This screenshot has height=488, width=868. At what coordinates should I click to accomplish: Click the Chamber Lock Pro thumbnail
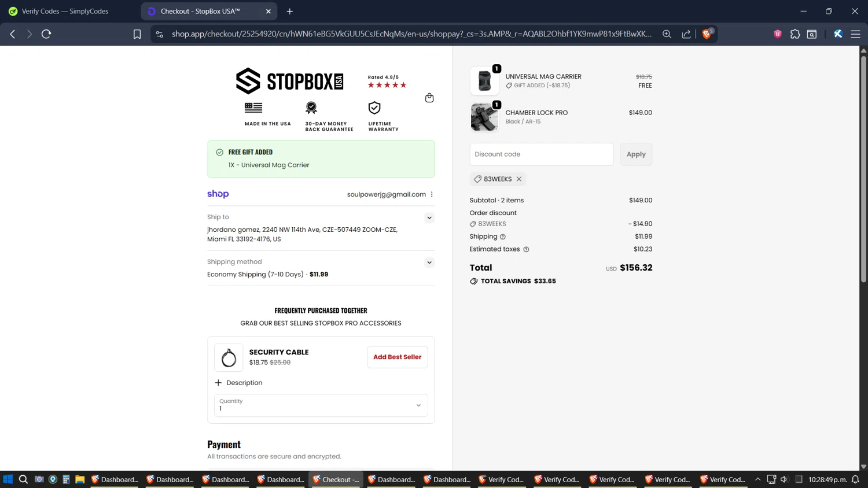(484, 117)
